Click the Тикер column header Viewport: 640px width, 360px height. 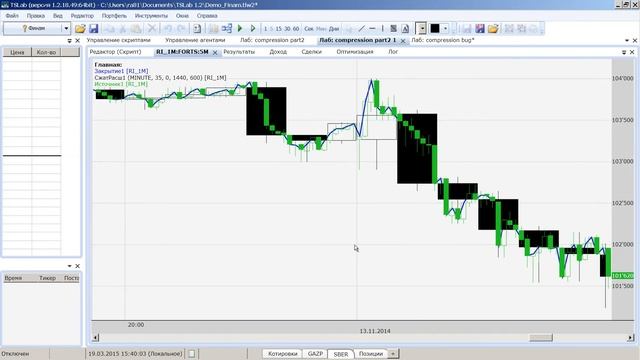point(47,278)
